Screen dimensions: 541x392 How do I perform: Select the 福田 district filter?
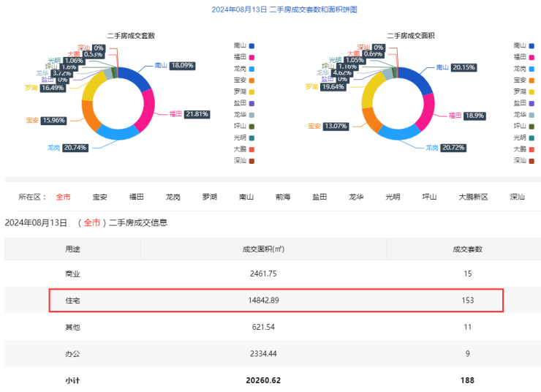[136, 197]
